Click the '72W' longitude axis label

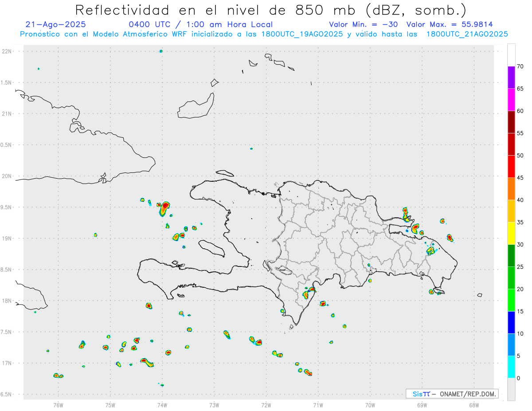click(266, 405)
